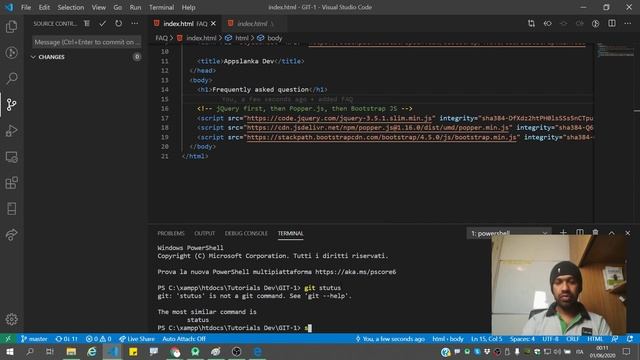Split the editor to the right
Viewport: 640px width, 360px height.
pyautogui.click(x=611, y=24)
